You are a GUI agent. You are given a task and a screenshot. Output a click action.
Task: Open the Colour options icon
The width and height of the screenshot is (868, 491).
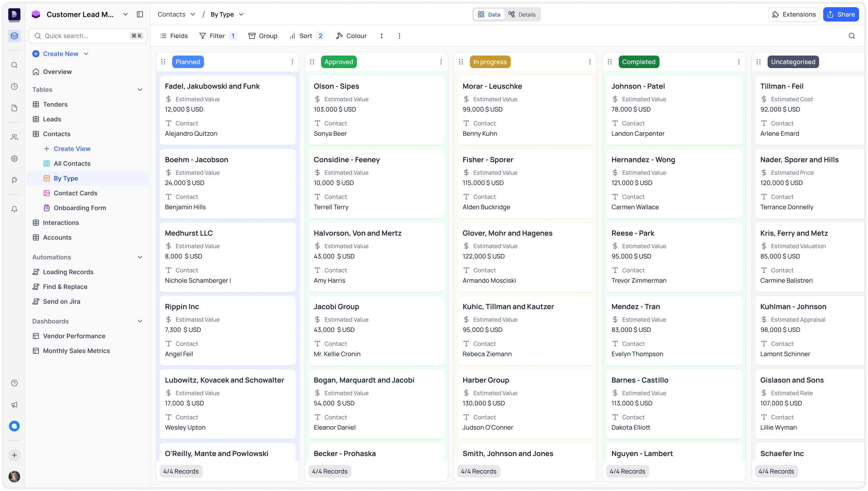(x=339, y=36)
